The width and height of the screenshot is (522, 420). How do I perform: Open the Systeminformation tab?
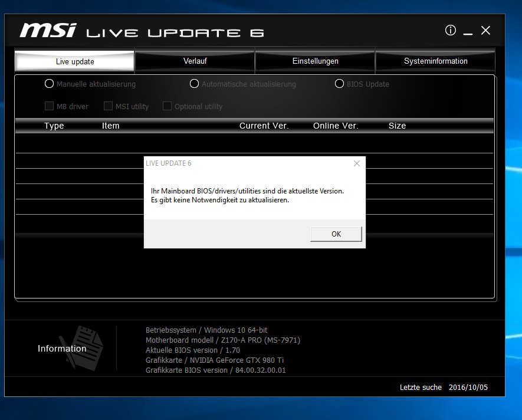click(435, 61)
